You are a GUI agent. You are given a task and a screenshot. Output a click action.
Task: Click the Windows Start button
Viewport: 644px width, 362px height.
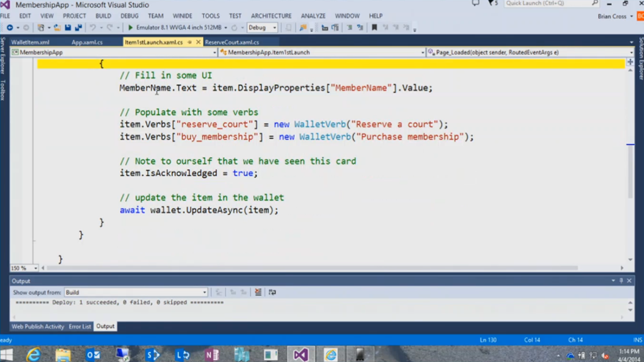click(7, 354)
